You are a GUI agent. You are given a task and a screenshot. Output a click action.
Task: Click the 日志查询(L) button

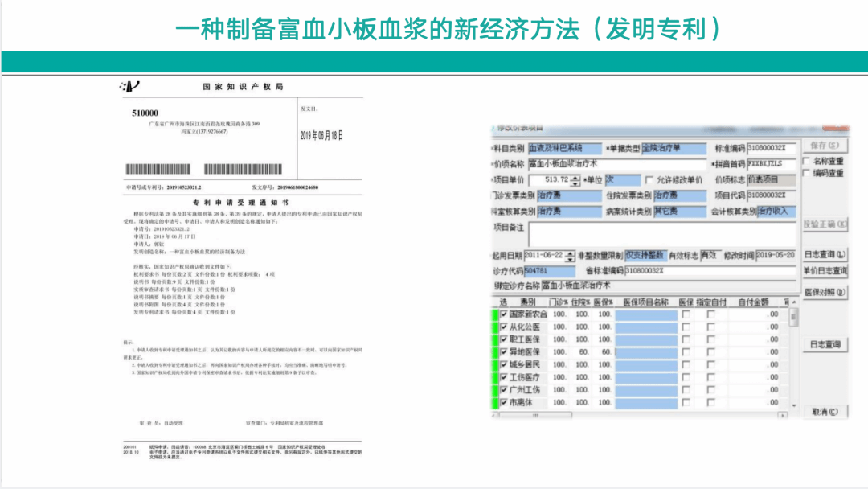pyautogui.click(x=825, y=255)
